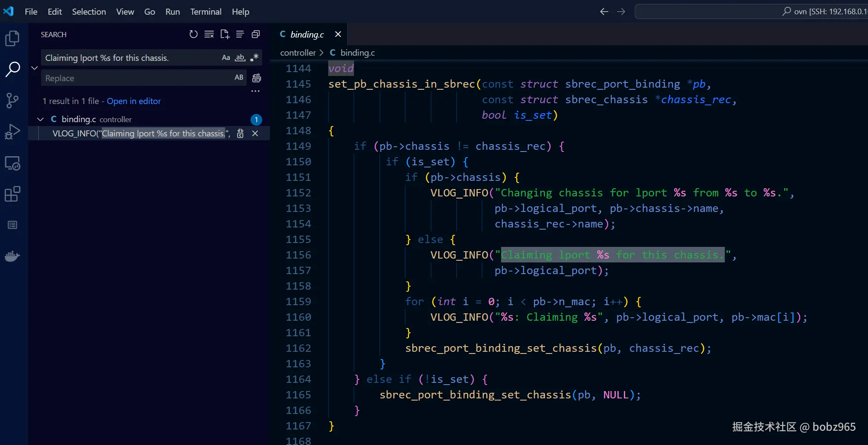
Task: Open the Remote Explorer view
Action: [13, 164]
